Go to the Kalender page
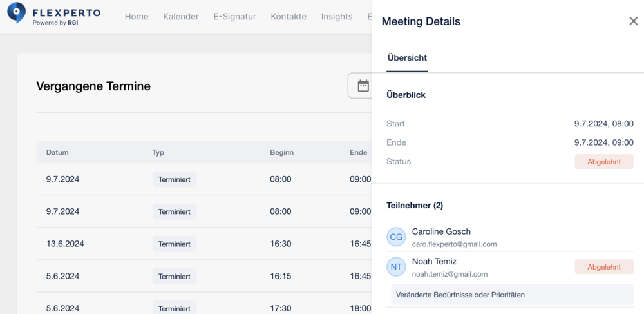 [181, 16]
